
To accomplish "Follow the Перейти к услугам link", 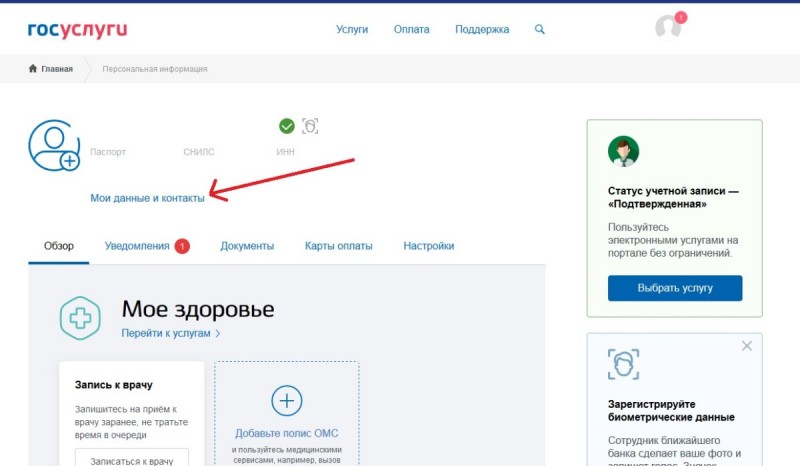I will [x=166, y=333].
